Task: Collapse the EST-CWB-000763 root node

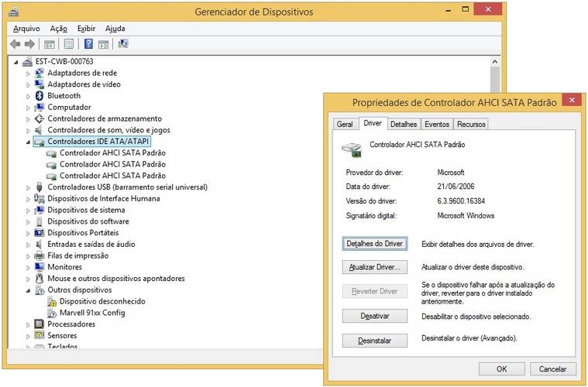Action: point(16,62)
